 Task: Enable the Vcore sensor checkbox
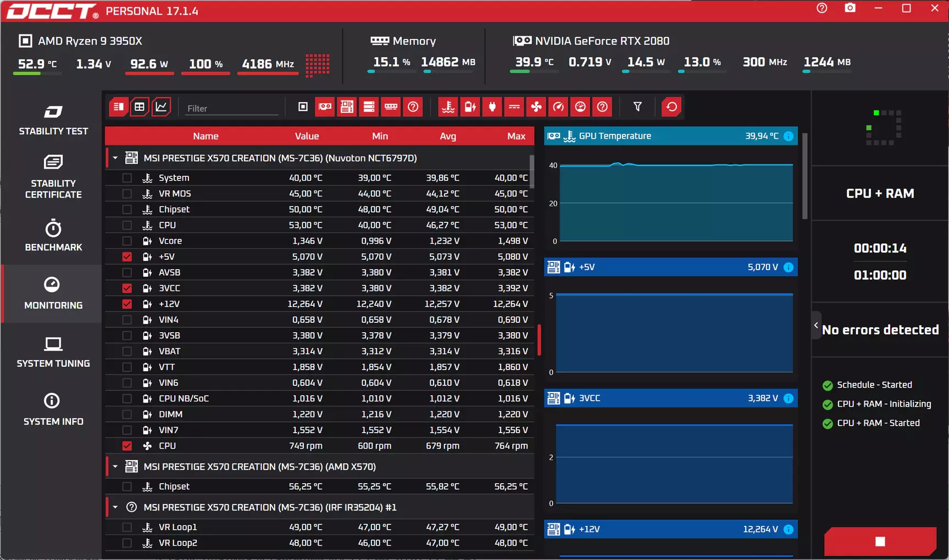tap(127, 241)
